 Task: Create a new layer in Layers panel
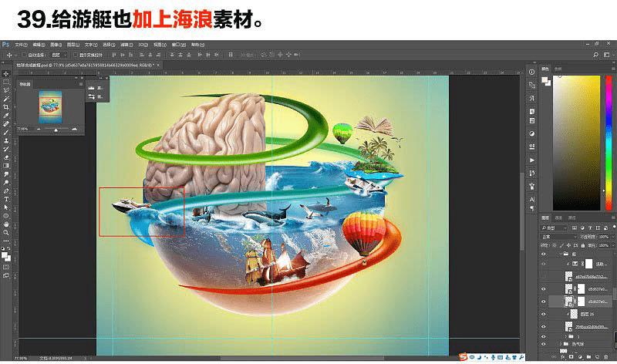[x=598, y=356]
